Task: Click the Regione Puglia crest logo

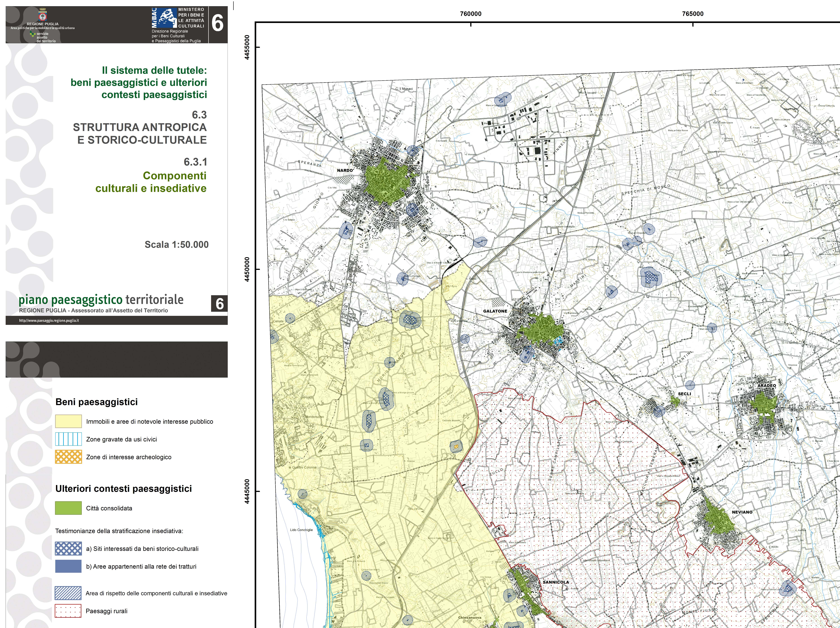Action: pos(43,16)
